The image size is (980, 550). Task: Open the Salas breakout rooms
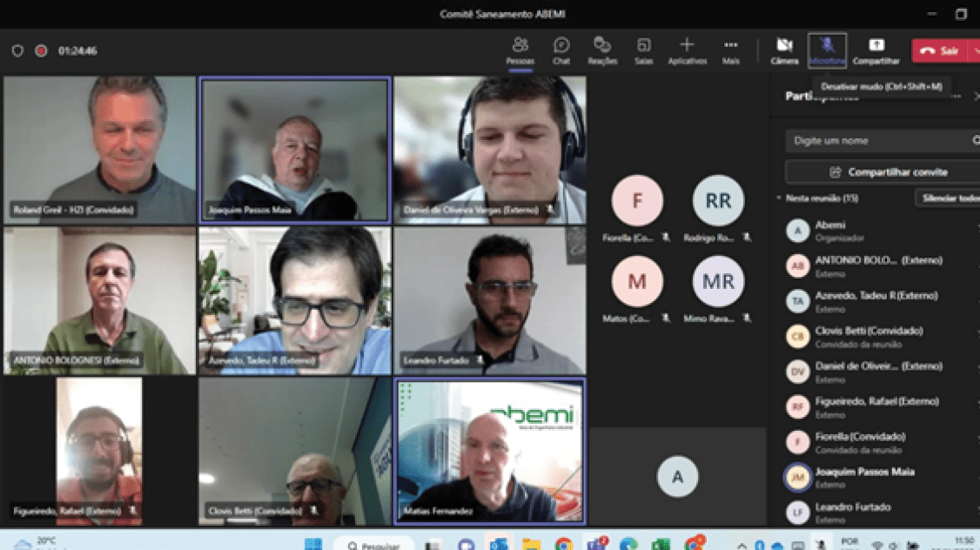(644, 50)
